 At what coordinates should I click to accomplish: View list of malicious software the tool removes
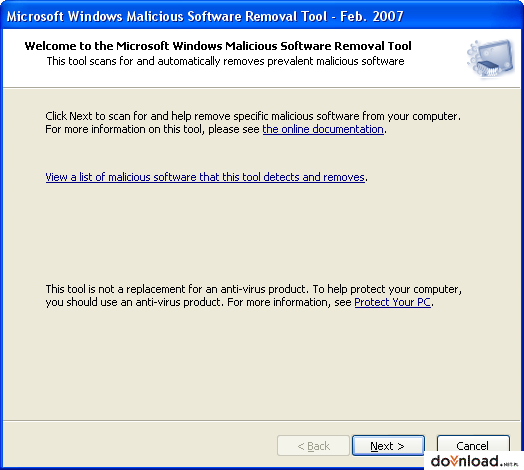[x=205, y=177]
